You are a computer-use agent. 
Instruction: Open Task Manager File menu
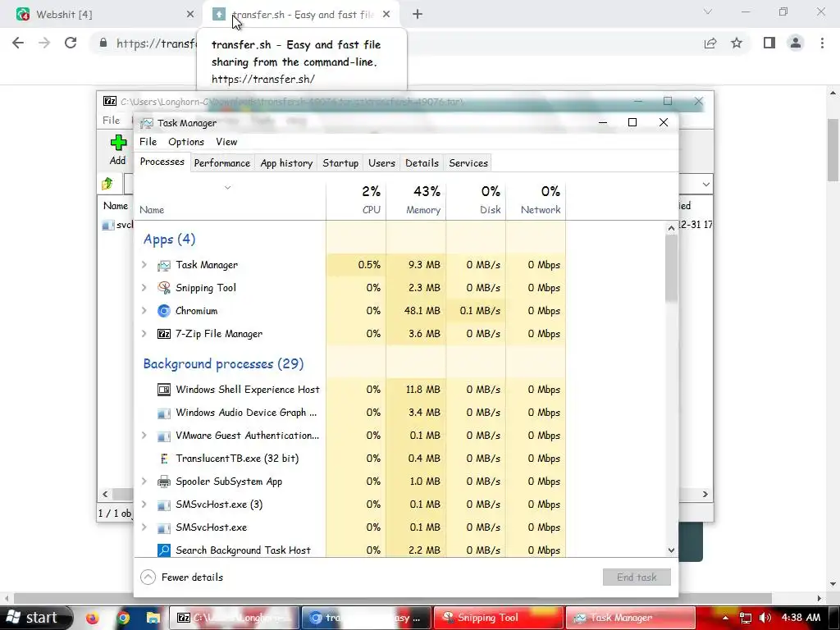coord(148,141)
